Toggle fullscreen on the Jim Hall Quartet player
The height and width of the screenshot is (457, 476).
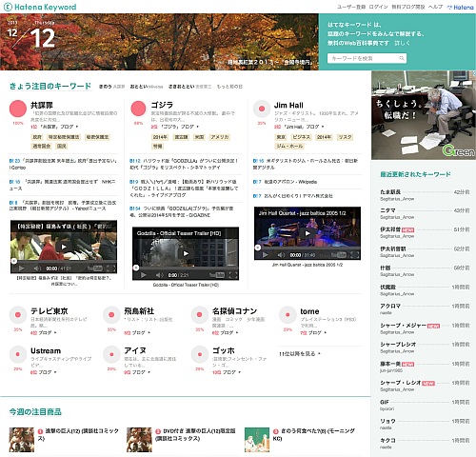tap(355, 255)
